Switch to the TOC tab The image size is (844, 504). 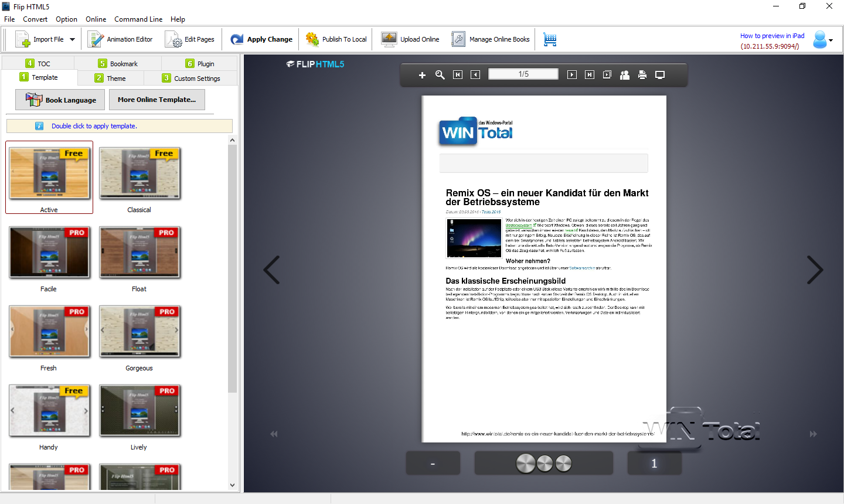pos(38,63)
